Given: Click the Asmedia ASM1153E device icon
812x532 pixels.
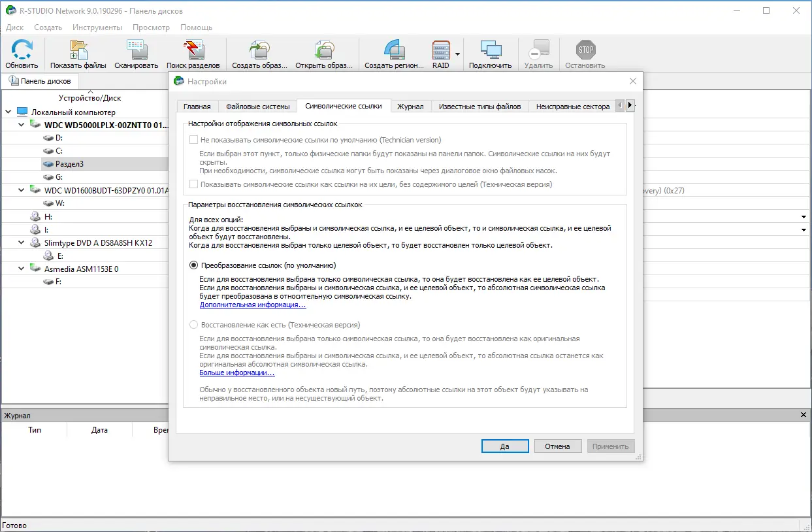Looking at the screenshot, I should click(x=35, y=269).
